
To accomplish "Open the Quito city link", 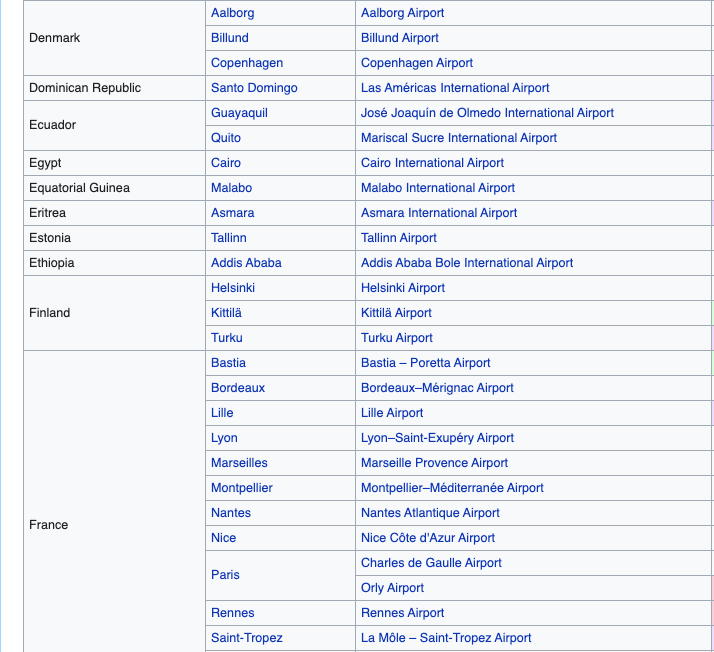I will click(x=226, y=138).
